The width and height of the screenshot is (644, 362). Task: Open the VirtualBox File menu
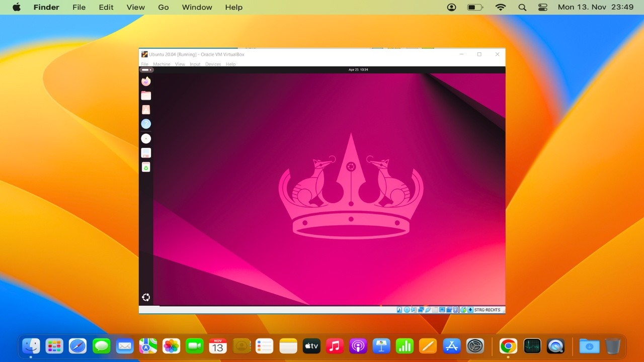[144, 64]
